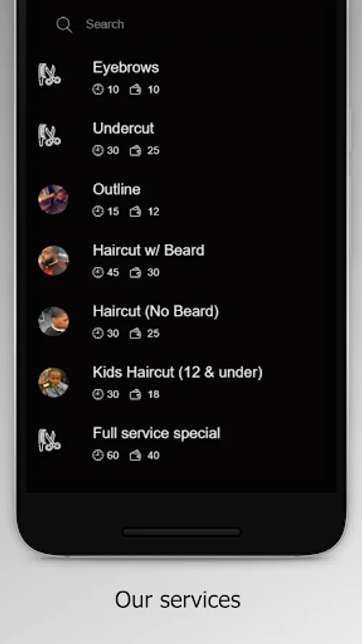This screenshot has width=362, height=644.
Task: Pick Haircut (No Beard) service
Action: click(x=182, y=321)
